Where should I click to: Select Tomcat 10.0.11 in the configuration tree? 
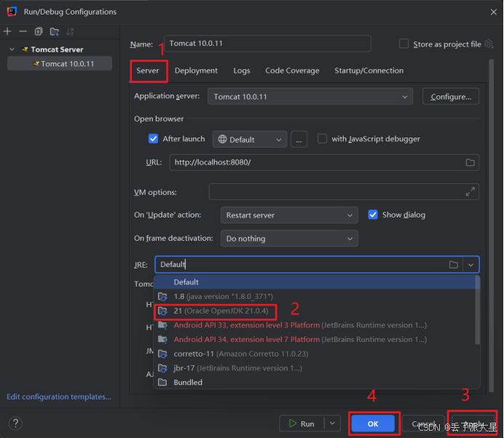click(60, 63)
